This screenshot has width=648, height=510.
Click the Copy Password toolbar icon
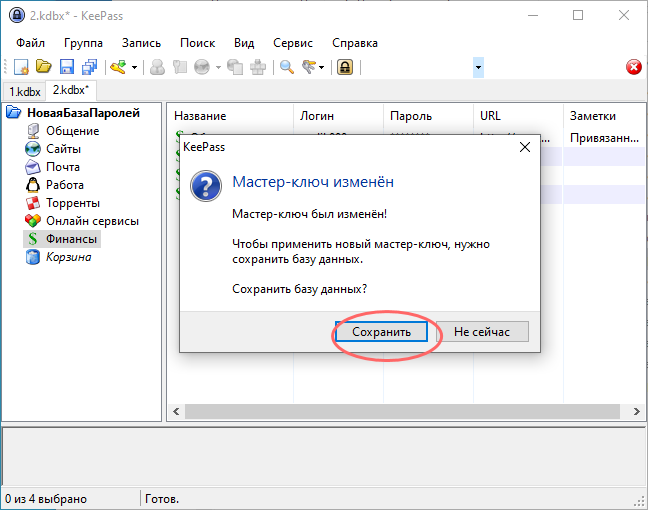(179, 67)
